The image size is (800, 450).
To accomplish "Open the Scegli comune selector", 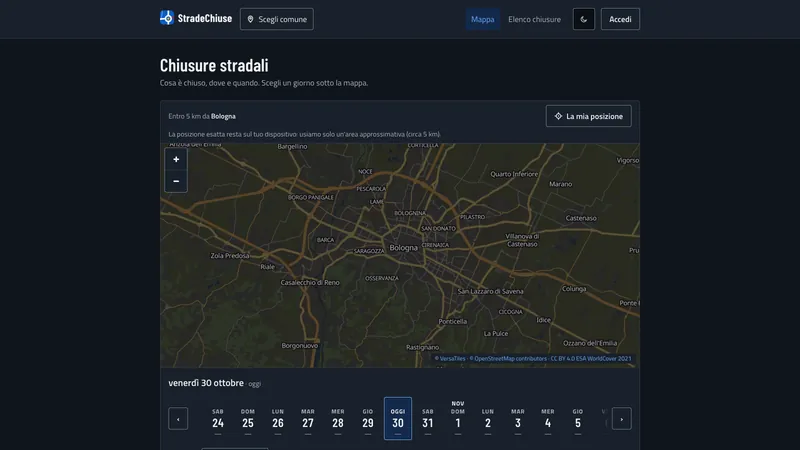I will pyautogui.click(x=277, y=19).
